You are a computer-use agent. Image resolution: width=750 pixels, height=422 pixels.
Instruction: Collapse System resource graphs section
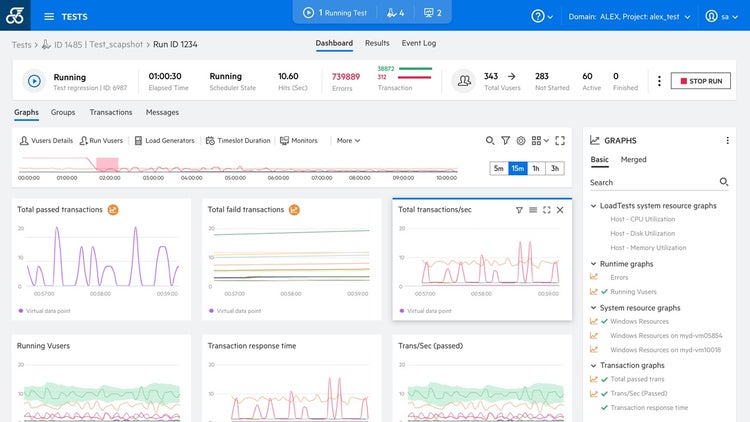pos(594,308)
